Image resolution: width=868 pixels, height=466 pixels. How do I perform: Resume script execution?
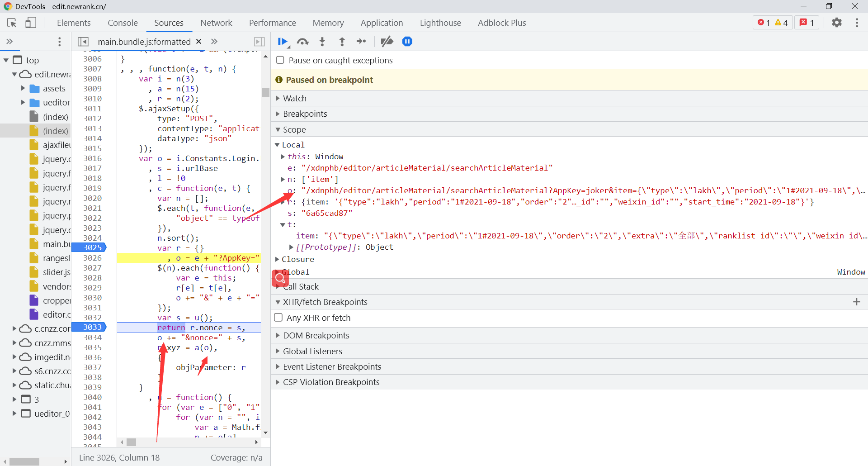(x=283, y=42)
